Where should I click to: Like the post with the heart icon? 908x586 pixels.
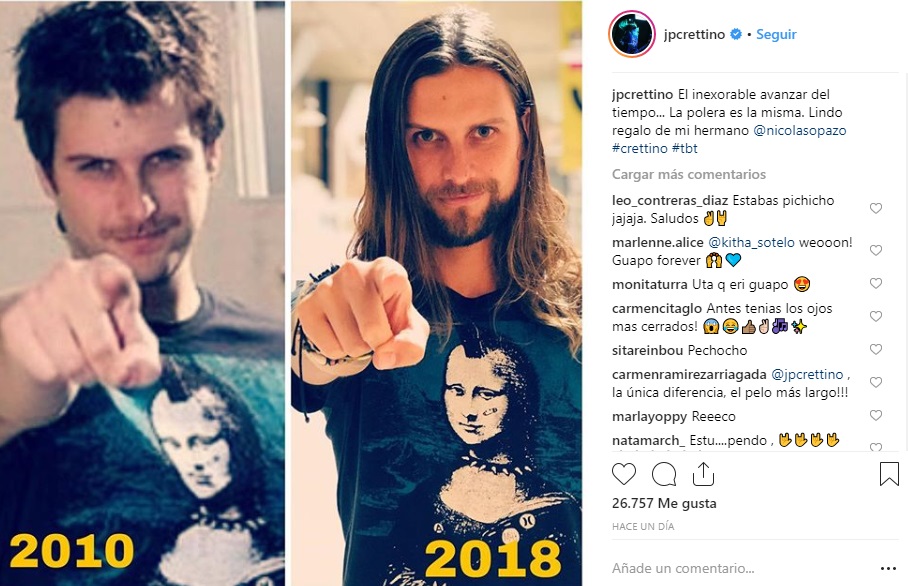pos(624,474)
